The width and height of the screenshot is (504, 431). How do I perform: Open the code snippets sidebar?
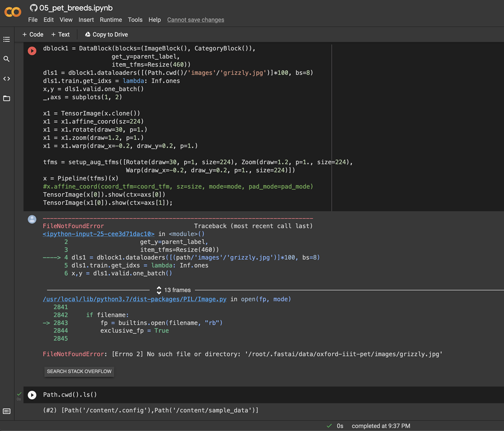(x=6, y=78)
